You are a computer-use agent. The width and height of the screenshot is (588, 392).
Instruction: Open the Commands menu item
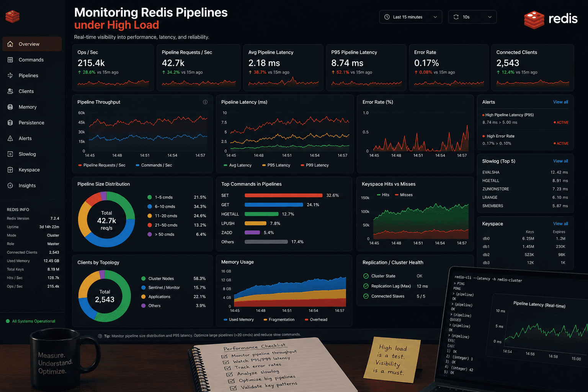(x=32, y=60)
